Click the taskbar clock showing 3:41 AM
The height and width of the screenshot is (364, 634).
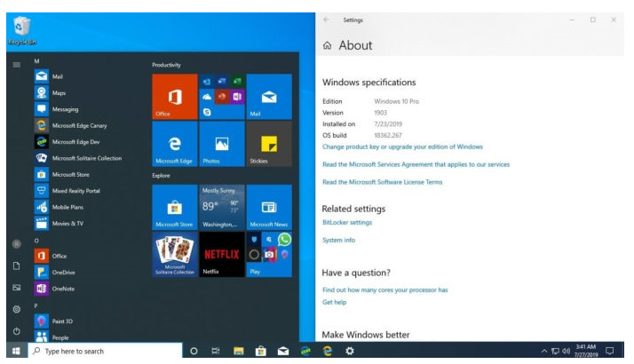tap(586, 351)
